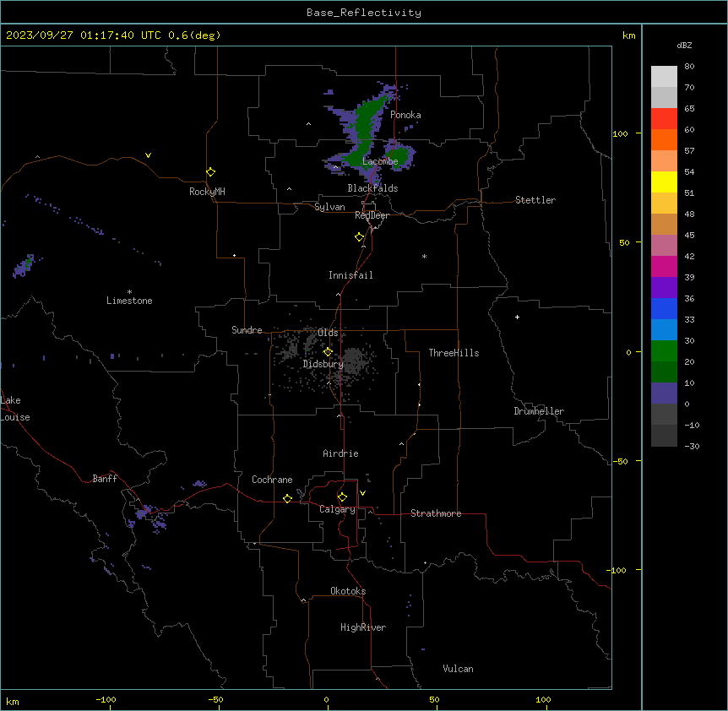Viewport: 728px width, 711px height.
Task: Click the Drumheller label
Action: [539, 411]
